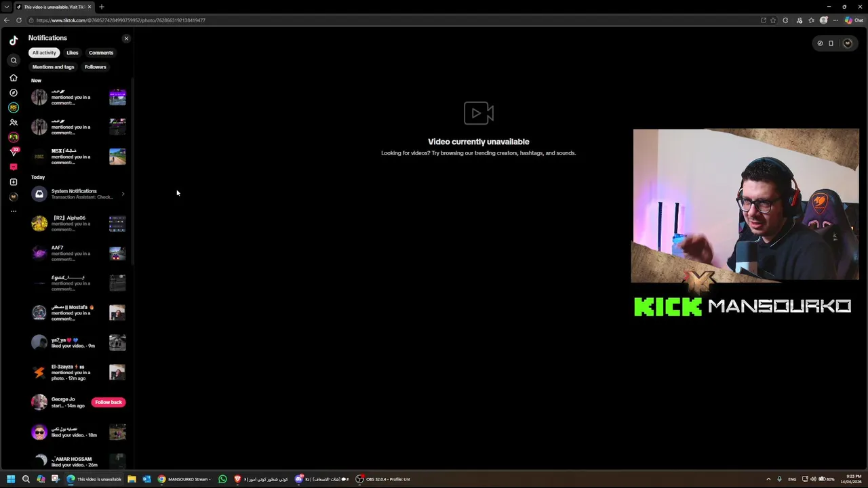868x488 pixels.
Task: Open Alpha06 mention notification
Action: 79,224
